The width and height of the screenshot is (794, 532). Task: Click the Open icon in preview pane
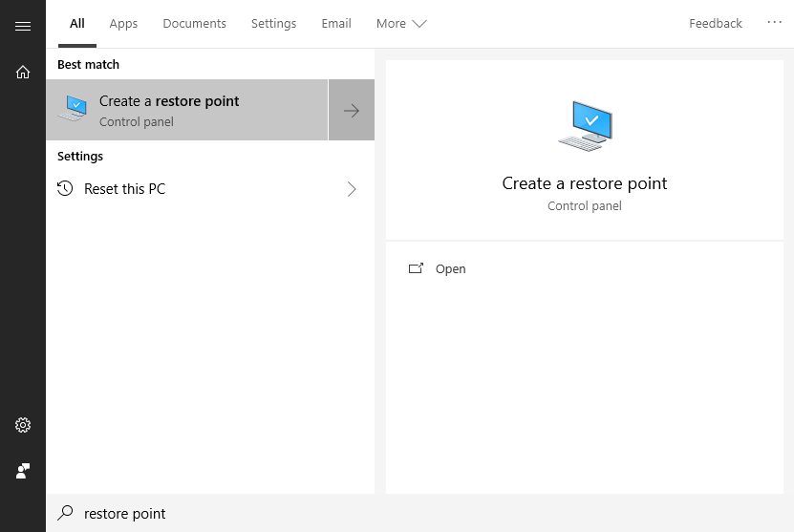point(416,268)
